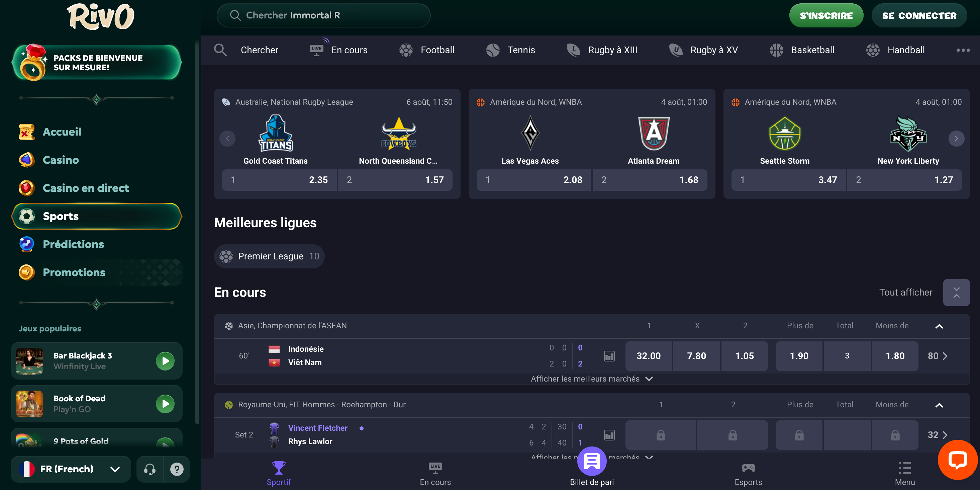Go to Casino en direct in sidebar
Screen dimensions: 980x490
coord(97,188)
